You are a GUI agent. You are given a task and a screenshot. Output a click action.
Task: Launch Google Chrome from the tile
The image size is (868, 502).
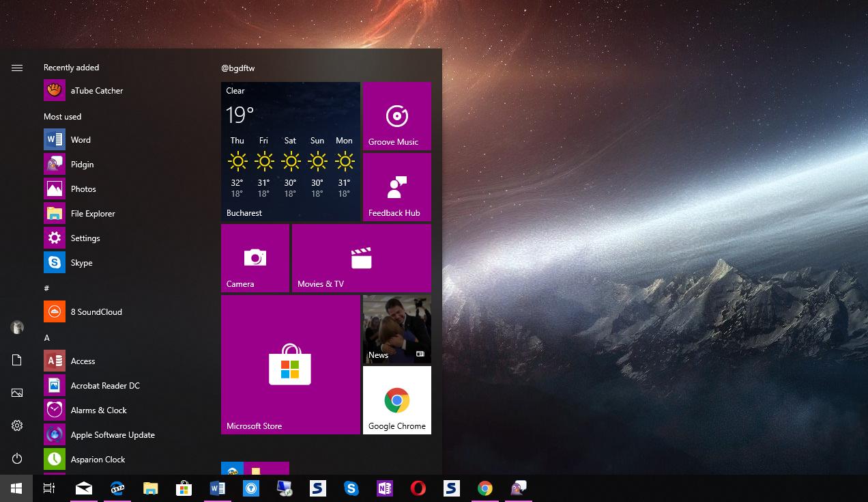pos(396,400)
